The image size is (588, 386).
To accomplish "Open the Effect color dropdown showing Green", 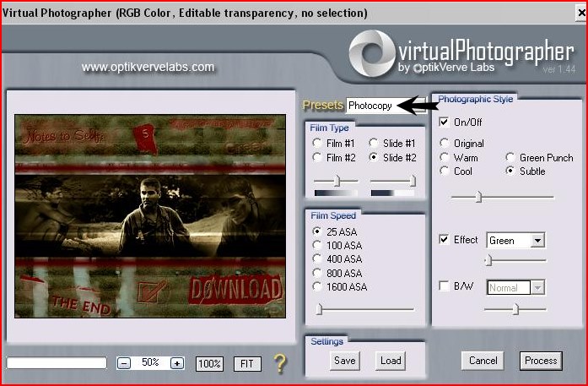I will 537,241.
